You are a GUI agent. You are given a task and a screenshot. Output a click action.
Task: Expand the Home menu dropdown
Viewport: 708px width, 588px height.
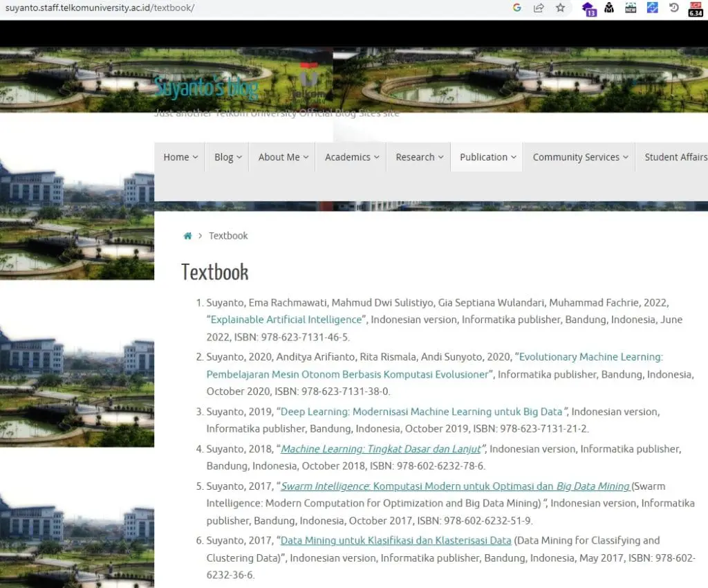click(180, 157)
